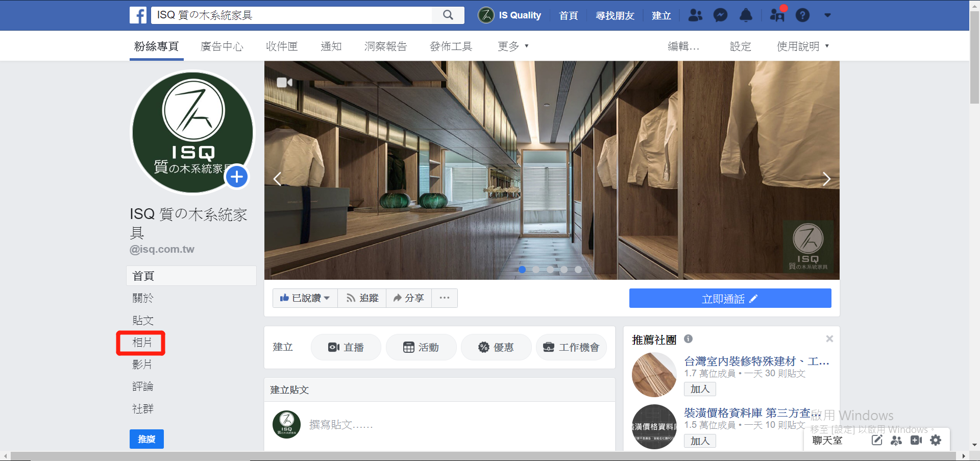Click the 追蹤 follow button
Image resolution: width=980 pixels, height=461 pixels.
tap(362, 298)
